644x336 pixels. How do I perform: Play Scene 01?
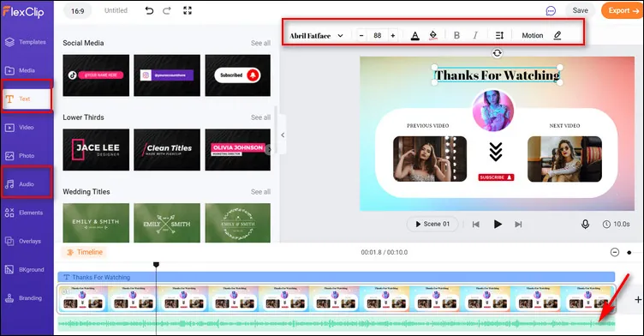(x=432, y=224)
